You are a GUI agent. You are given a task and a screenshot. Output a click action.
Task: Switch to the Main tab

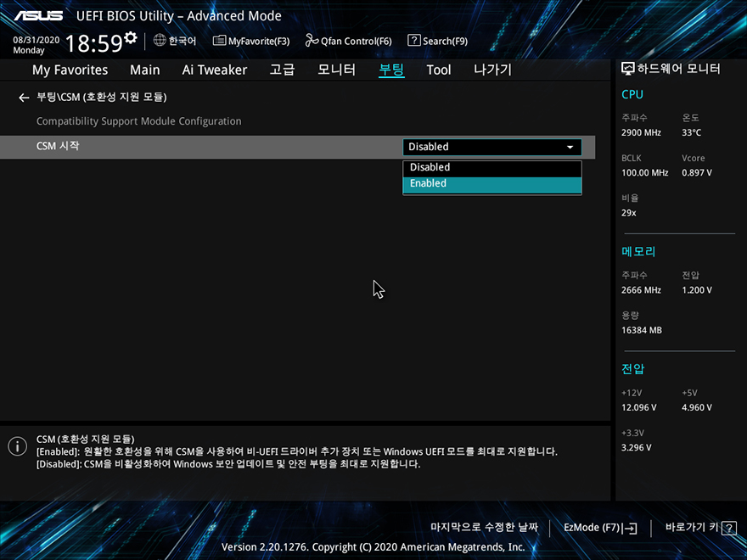click(x=145, y=70)
